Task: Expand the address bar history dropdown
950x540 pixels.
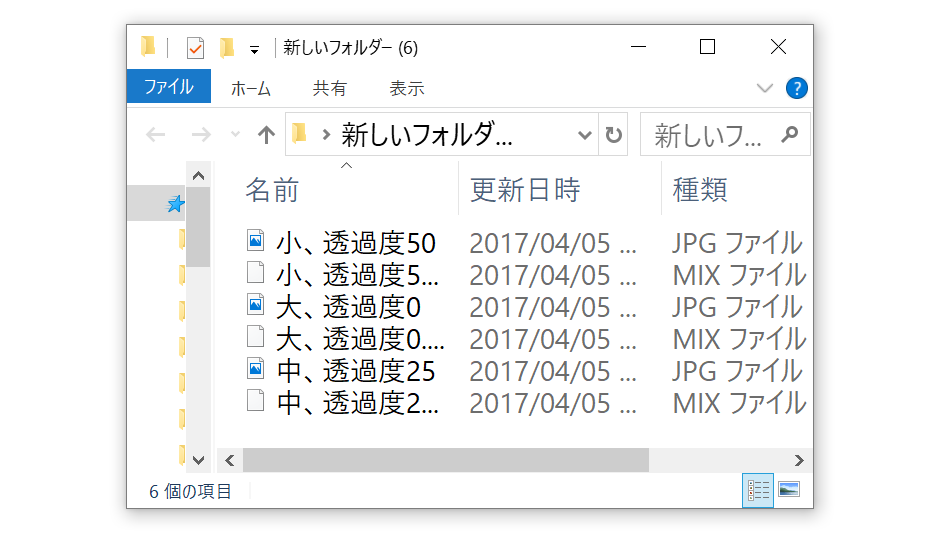Action: point(584,135)
